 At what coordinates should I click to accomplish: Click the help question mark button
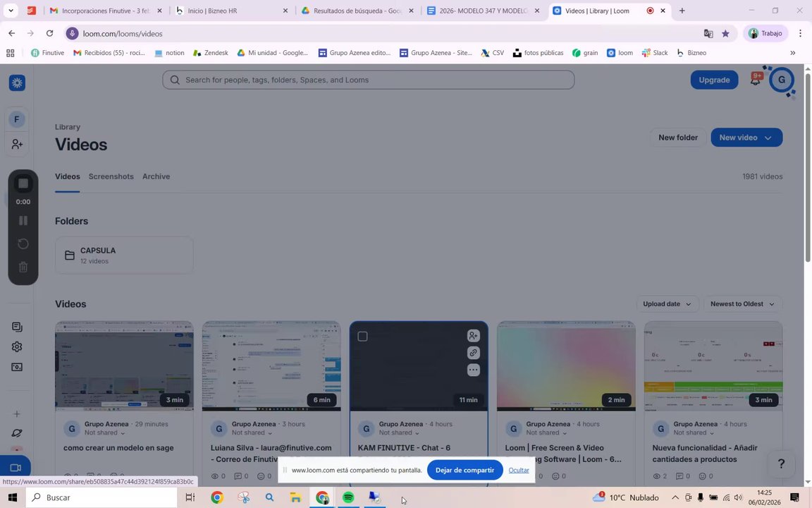click(781, 464)
